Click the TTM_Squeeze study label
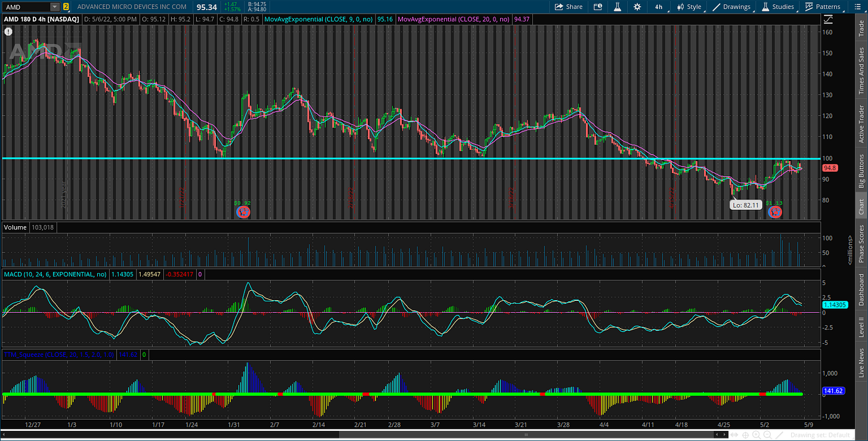Image resolution: width=868 pixels, height=441 pixels. click(60, 354)
